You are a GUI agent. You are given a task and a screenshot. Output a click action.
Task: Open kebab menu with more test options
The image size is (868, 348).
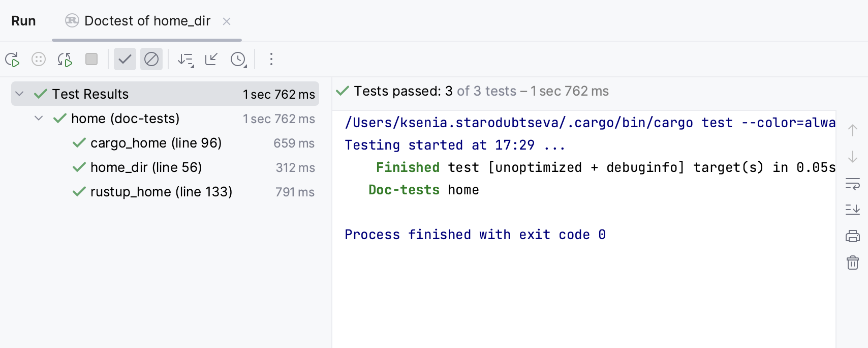pyautogui.click(x=271, y=60)
